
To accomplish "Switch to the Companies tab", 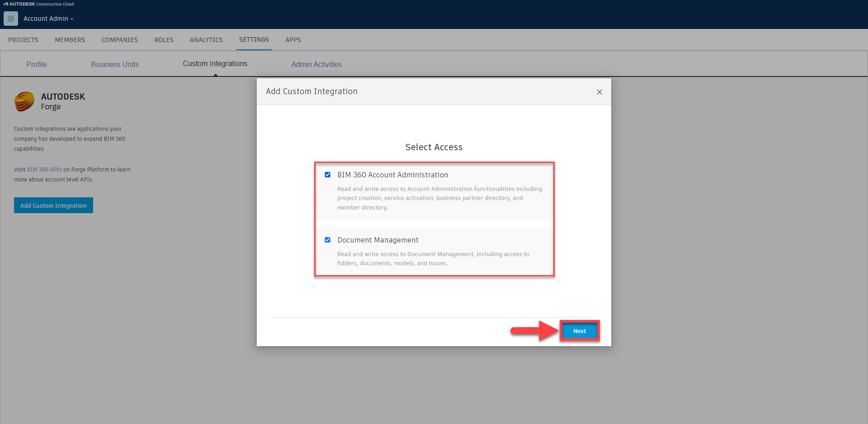I will (120, 40).
